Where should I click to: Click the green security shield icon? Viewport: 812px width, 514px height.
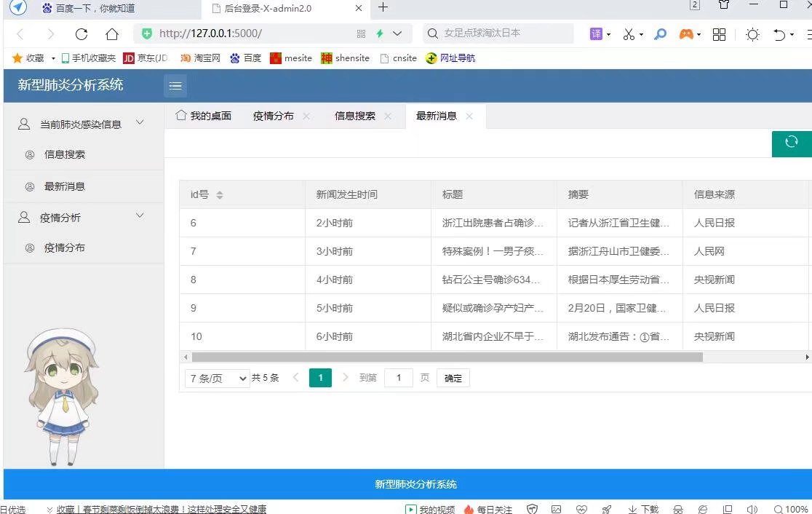click(x=147, y=33)
